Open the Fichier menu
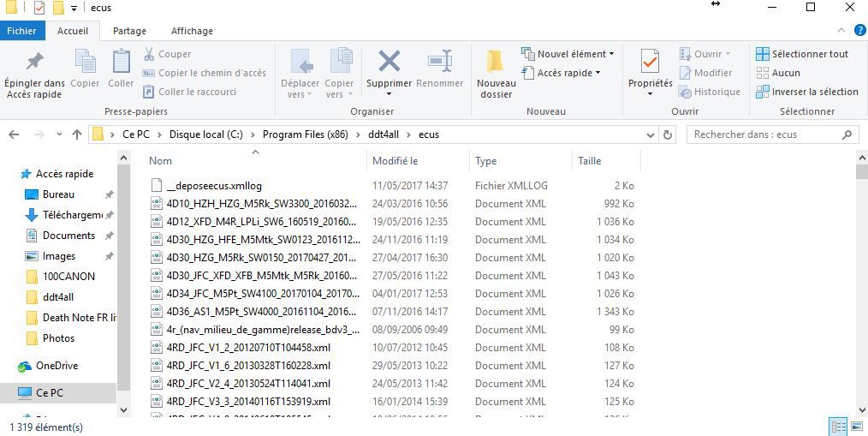Screen dimensions: 868x436 (x=21, y=31)
